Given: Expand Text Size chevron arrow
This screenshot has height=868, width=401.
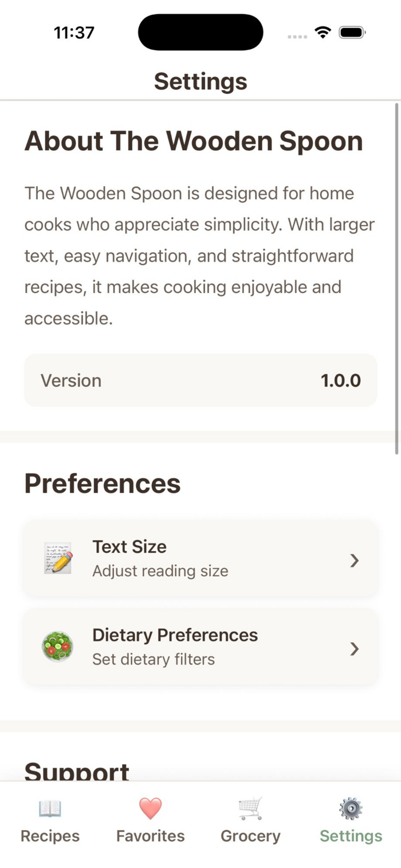Looking at the screenshot, I should [x=355, y=560].
